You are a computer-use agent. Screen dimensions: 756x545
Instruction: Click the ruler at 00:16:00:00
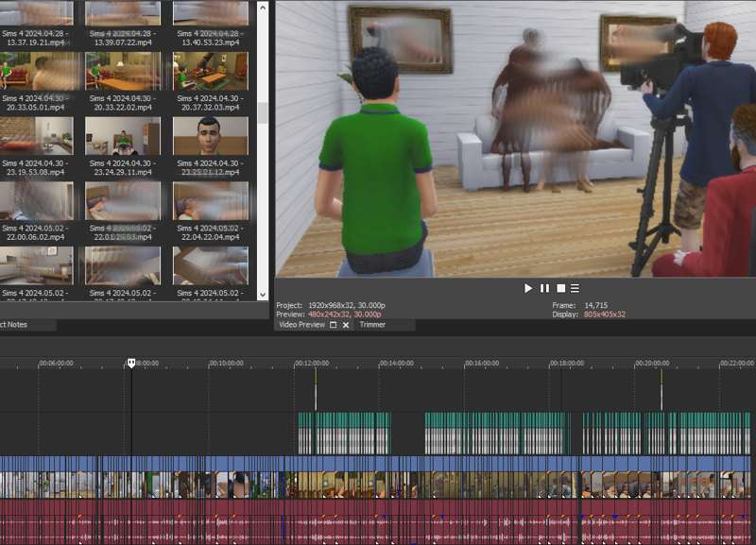click(482, 363)
